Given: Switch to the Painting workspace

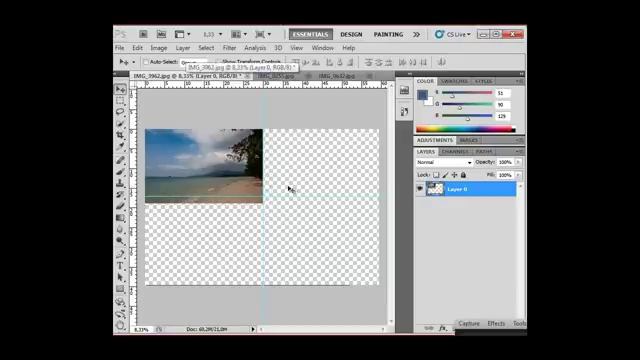Looking at the screenshot, I should [x=388, y=34].
